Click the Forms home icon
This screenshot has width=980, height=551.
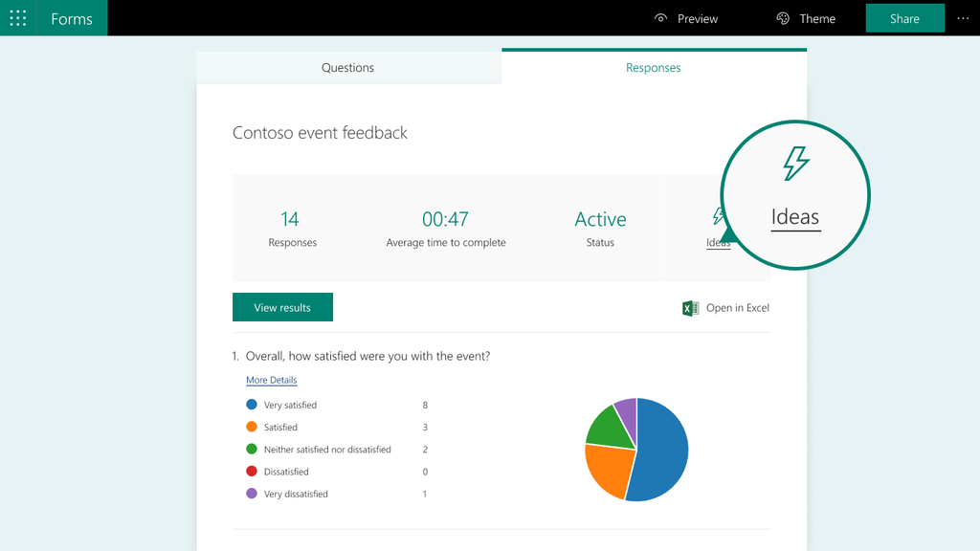click(x=72, y=17)
